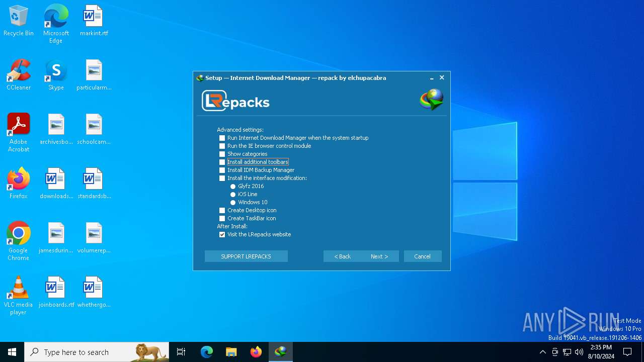The width and height of the screenshot is (644, 362).
Task: Launch Microsoft Edge from desktop shortcut
Action: pyautogui.click(x=56, y=24)
